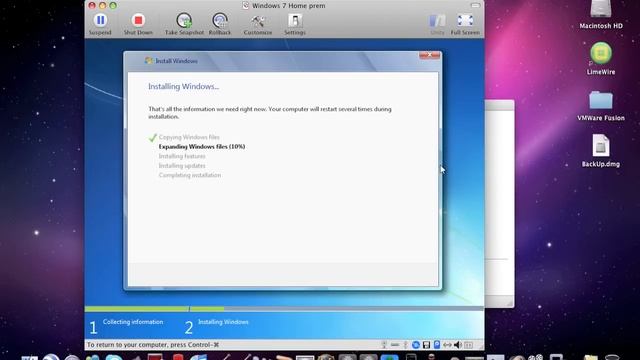Click the greyed Unity toolbar icon
Image resolution: width=640 pixels, height=360 pixels.
click(x=437, y=24)
